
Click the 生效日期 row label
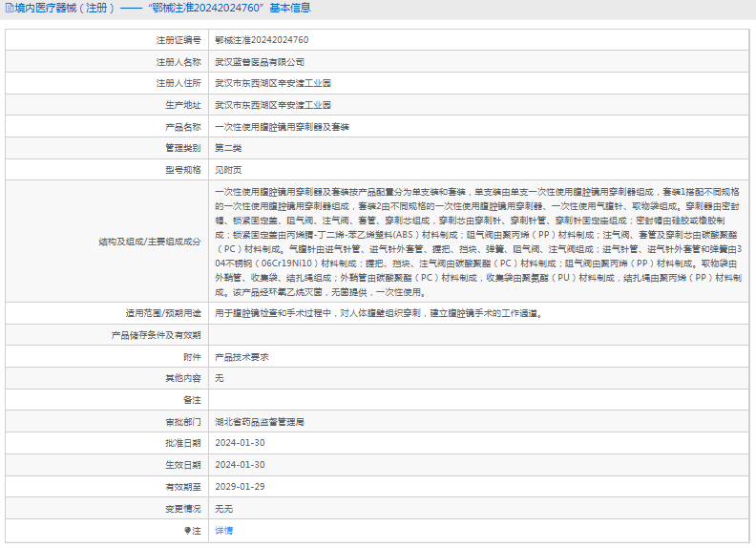[x=183, y=465]
